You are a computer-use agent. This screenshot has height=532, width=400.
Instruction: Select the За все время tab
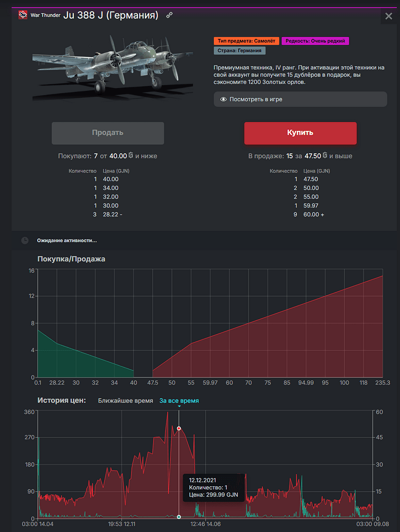(x=179, y=401)
